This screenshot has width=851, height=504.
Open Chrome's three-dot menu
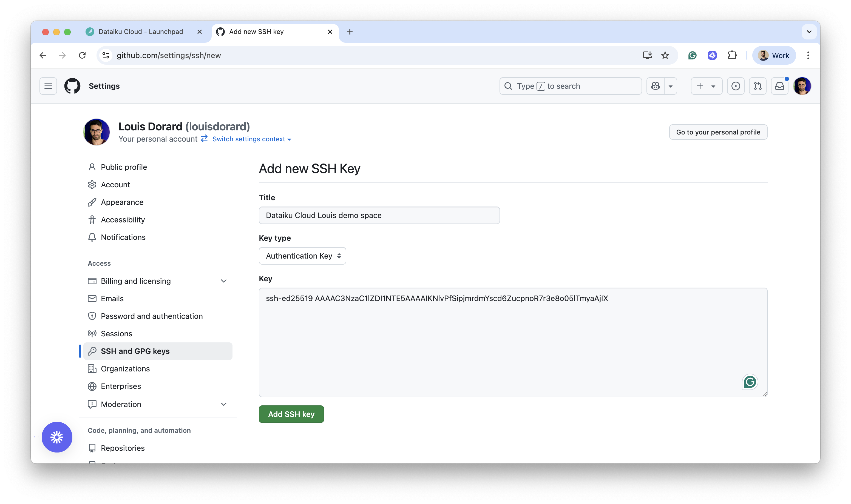808,55
